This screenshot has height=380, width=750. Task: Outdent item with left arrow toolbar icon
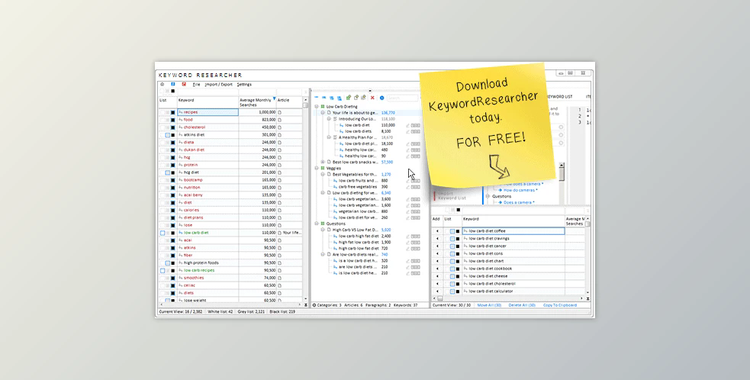(x=316, y=98)
